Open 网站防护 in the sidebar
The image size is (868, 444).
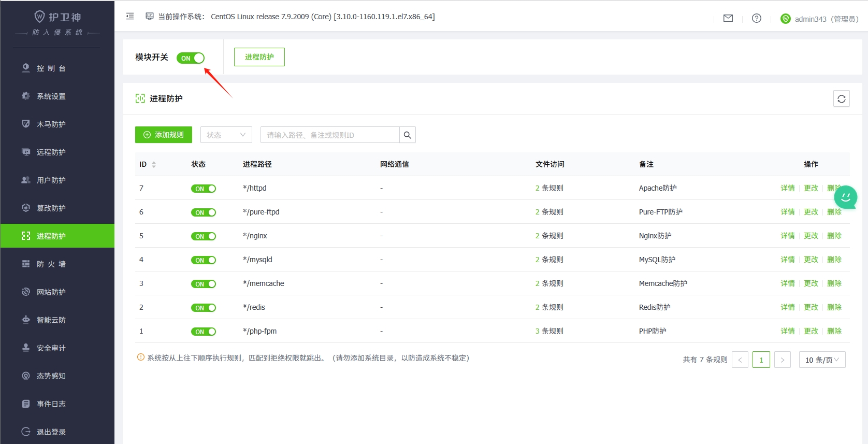[x=57, y=292]
